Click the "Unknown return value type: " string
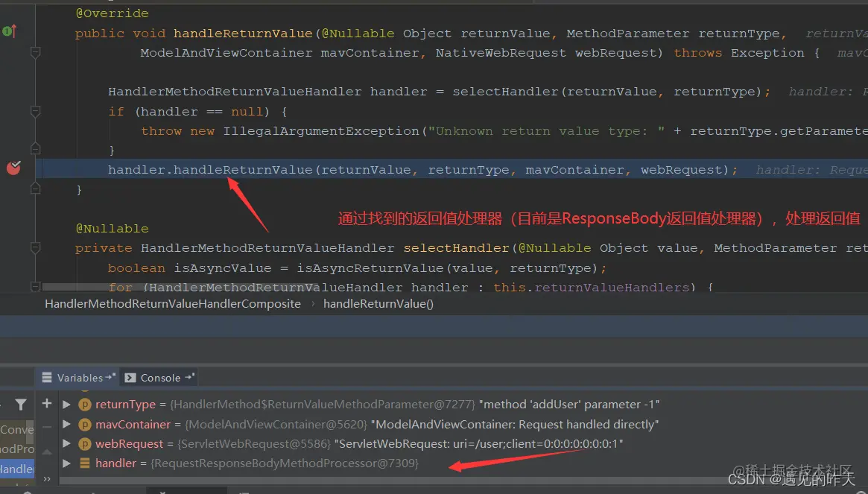This screenshot has height=494, width=868. 546,131
